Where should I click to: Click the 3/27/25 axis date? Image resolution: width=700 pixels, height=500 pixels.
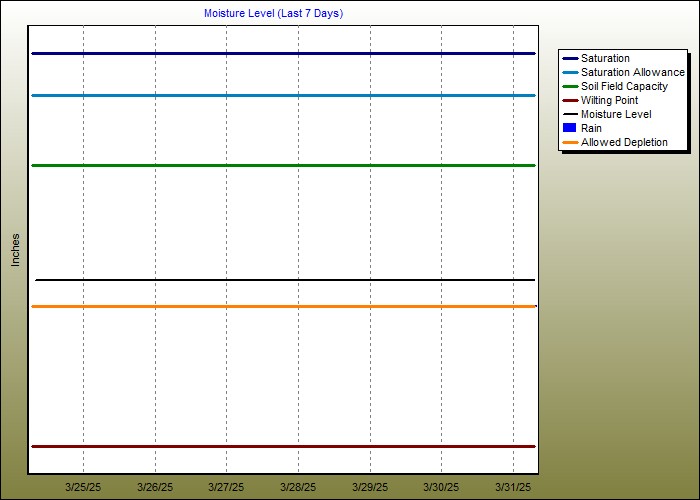(x=226, y=487)
